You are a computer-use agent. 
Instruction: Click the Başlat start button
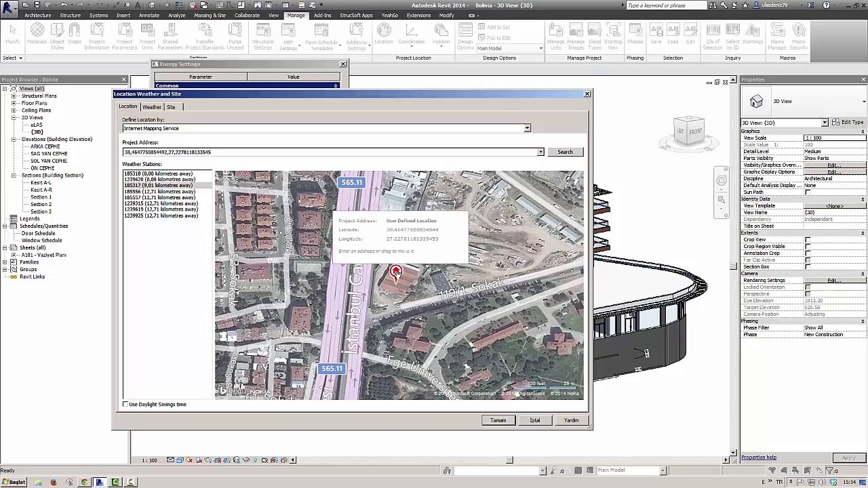[x=14, y=483]
